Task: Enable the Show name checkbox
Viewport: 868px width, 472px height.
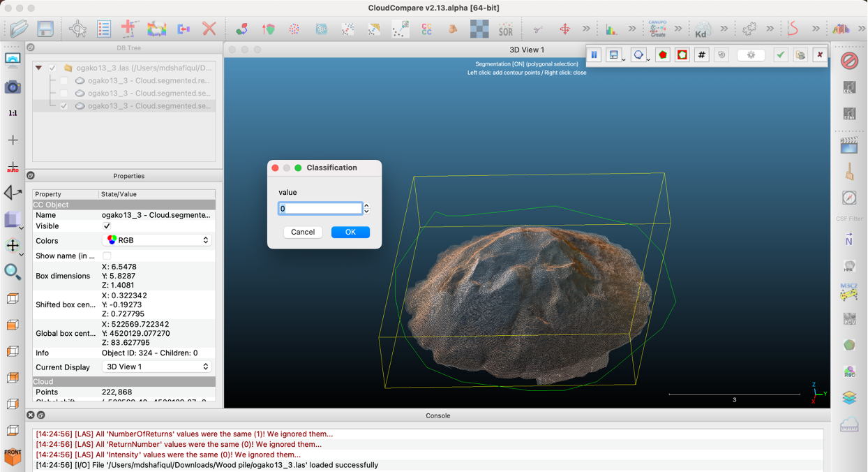Action: 107,256
